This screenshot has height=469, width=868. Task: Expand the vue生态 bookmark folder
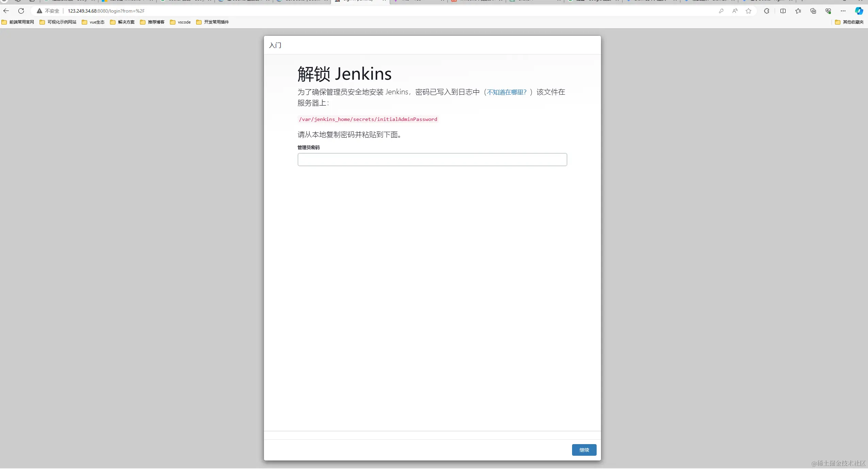[x=93, y=22]
